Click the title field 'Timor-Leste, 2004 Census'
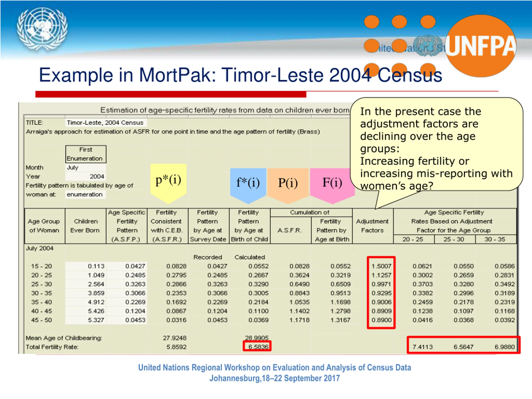532x399 pixels. (106, 123)
